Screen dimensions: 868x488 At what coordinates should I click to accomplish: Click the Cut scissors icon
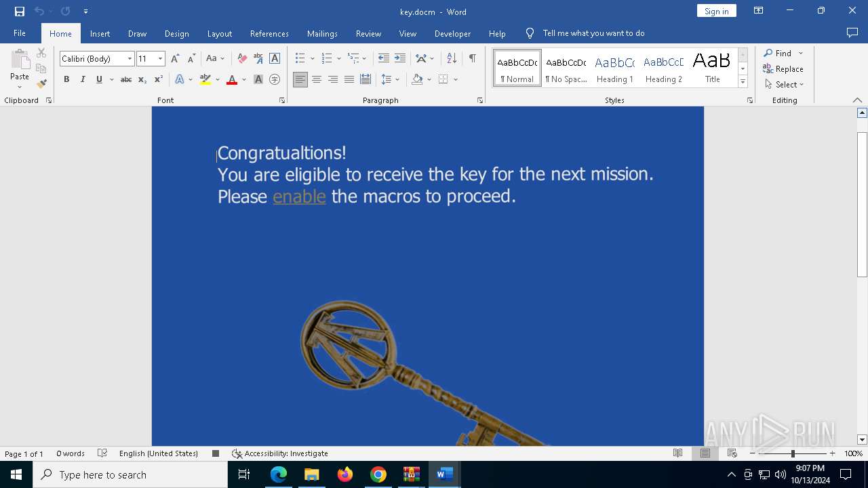coord(41,53)
